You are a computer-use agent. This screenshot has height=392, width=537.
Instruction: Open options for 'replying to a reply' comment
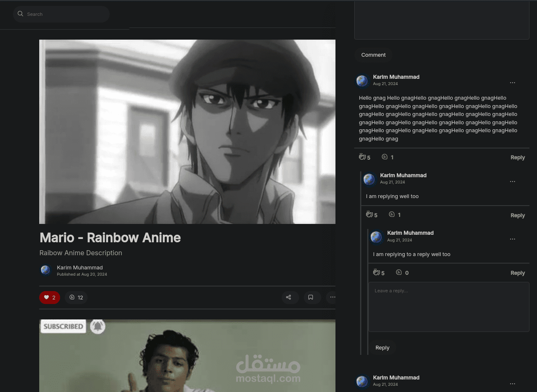coord(512,239)
